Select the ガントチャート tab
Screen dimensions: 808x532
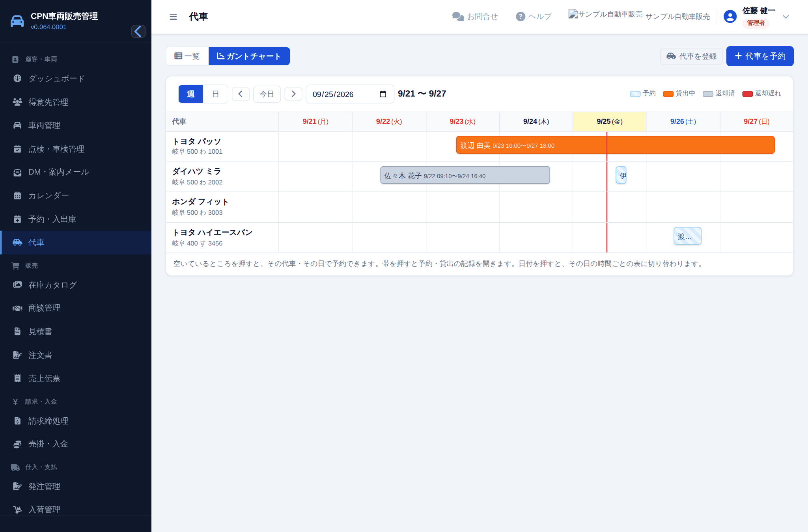coord(249,56)
